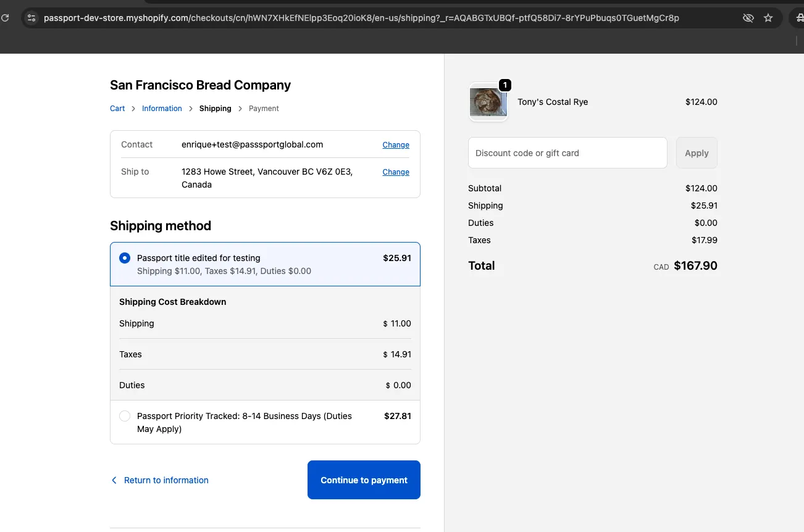Click the browser reload icon
Screen dimensions: 804x532
pyautogui.click(x=5, y=18)
